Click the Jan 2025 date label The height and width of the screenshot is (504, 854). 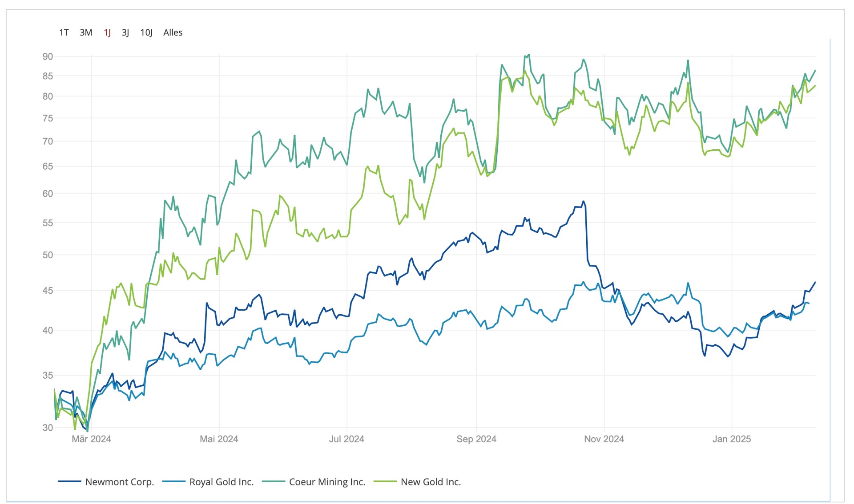pos(731,439)
